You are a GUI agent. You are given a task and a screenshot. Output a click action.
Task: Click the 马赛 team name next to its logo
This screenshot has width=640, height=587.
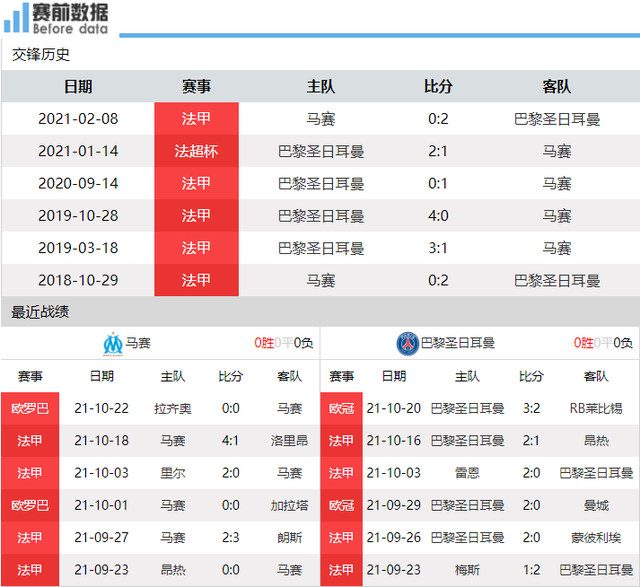click(138, 343)
